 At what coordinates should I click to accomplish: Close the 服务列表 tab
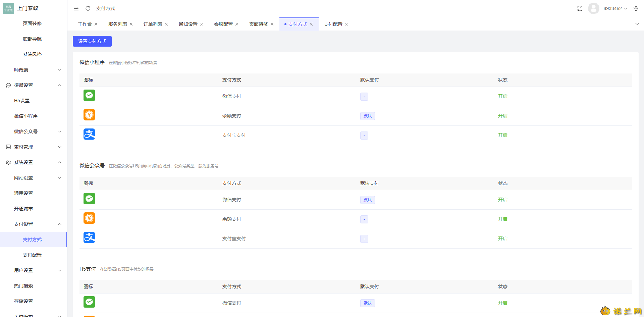coord(131,24)
